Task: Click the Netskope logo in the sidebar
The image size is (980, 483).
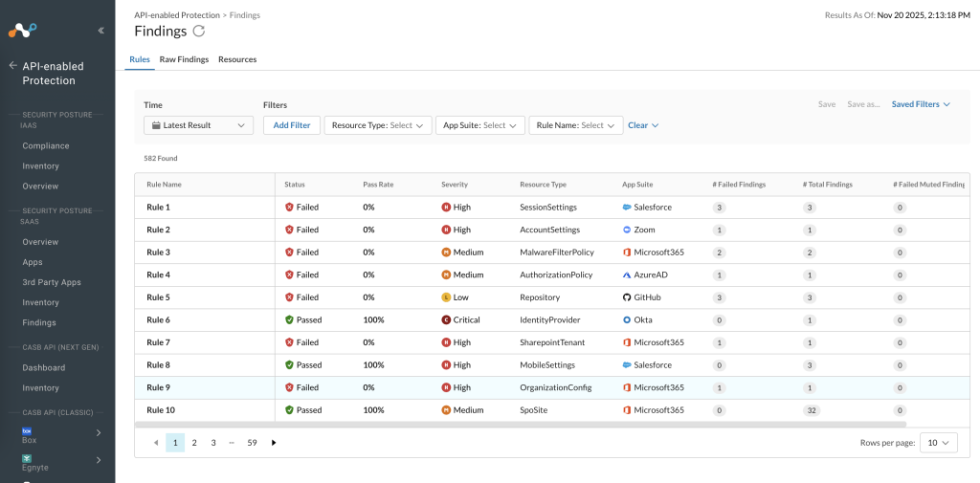Action: point(23,30)
